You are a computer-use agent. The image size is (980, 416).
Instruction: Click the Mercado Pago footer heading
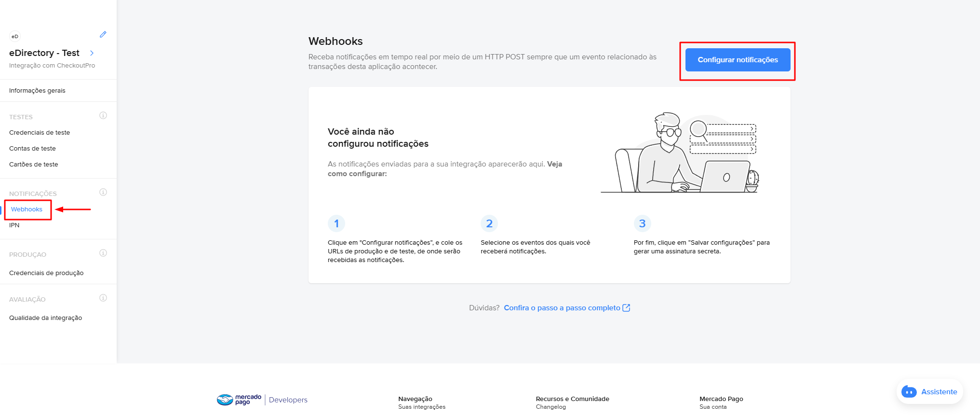click(x=721, y=399)
